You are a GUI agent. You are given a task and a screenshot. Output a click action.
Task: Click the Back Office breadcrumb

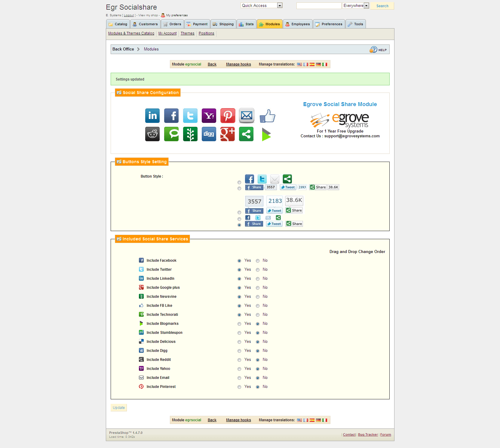coord(123,49)
